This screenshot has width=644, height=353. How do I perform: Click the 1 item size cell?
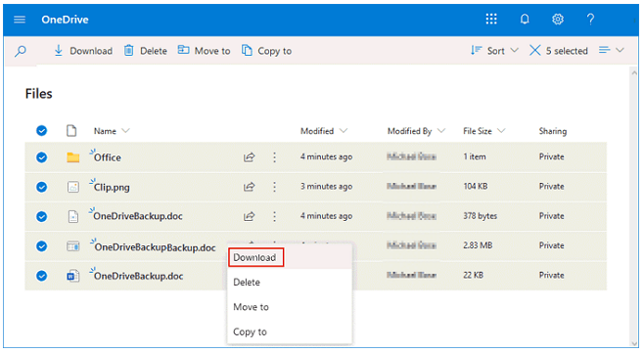[475, 156]
